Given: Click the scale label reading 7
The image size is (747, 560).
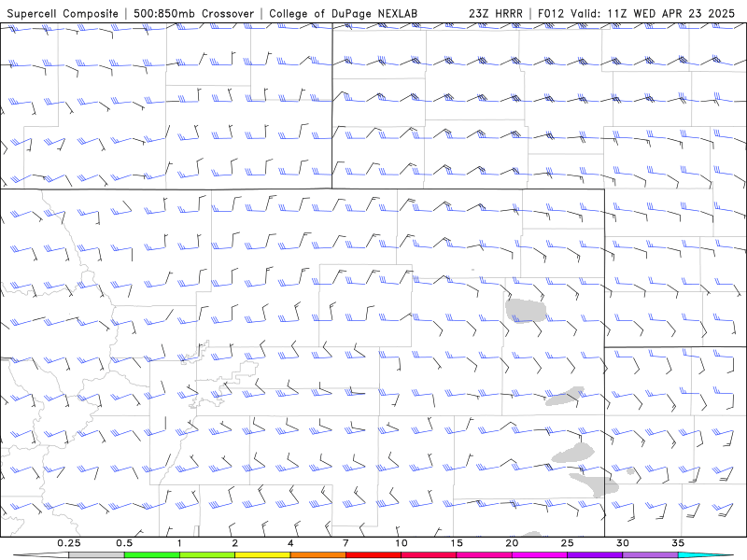Looking at the screenshot, I should pyautogui.click(x=345, y=543).
